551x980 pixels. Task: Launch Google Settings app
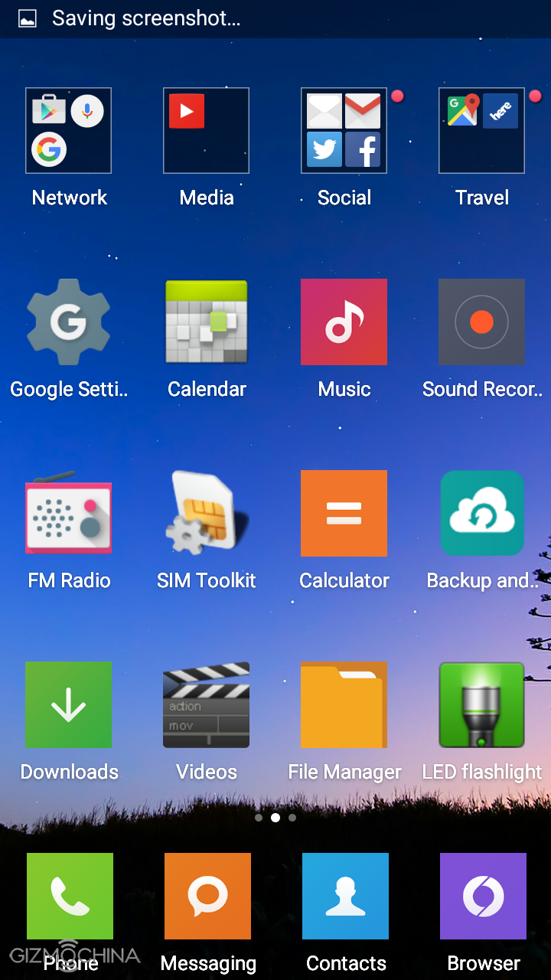(69, 322)
